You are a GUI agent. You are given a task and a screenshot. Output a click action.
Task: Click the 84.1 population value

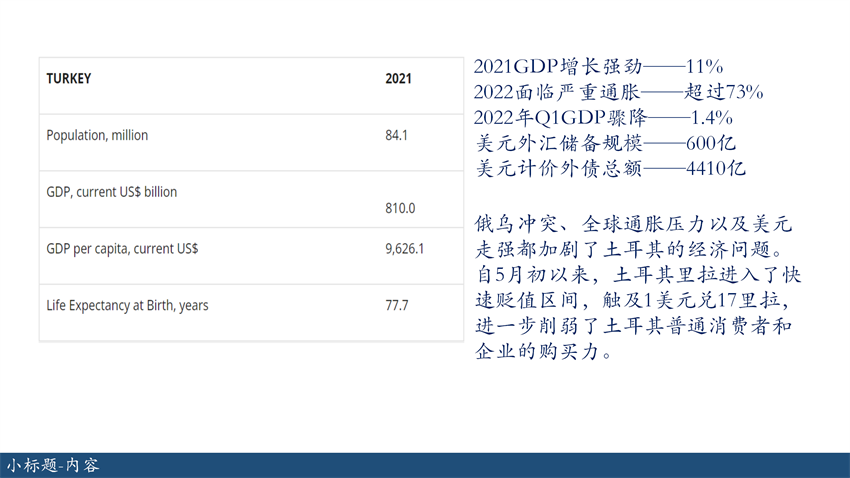tap(396, 135)
